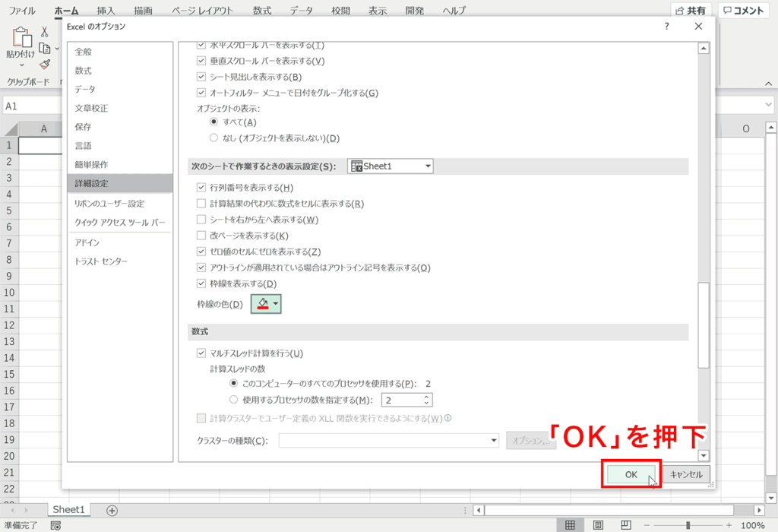This screenshot has width=778, height=532.
Task: Click the zoom out minus icon
Action: point(647,525)
